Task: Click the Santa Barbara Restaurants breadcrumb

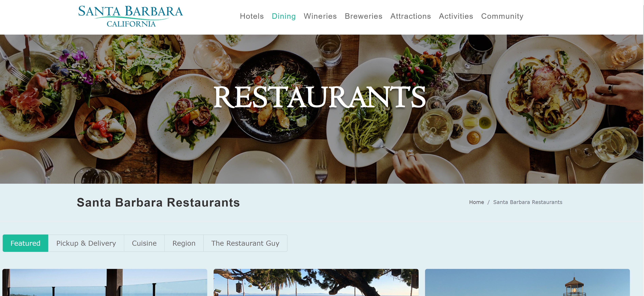Action: (527, 202)
